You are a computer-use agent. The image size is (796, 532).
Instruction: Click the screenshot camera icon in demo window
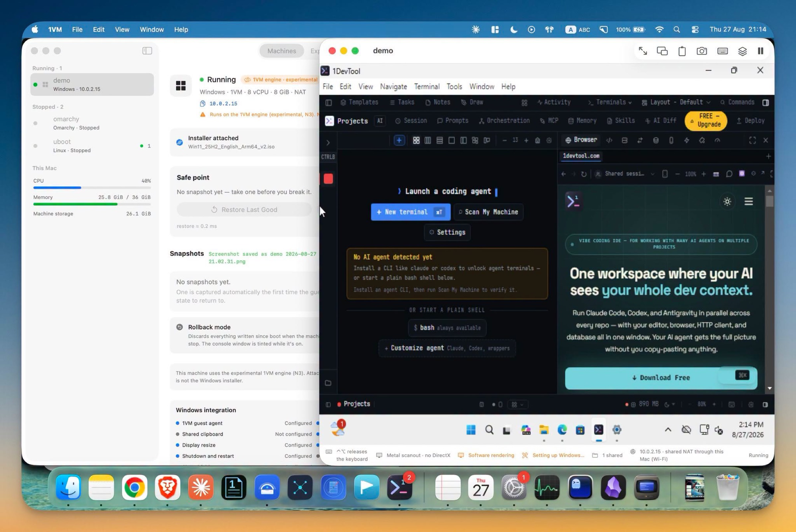click(x=702, y=51)
